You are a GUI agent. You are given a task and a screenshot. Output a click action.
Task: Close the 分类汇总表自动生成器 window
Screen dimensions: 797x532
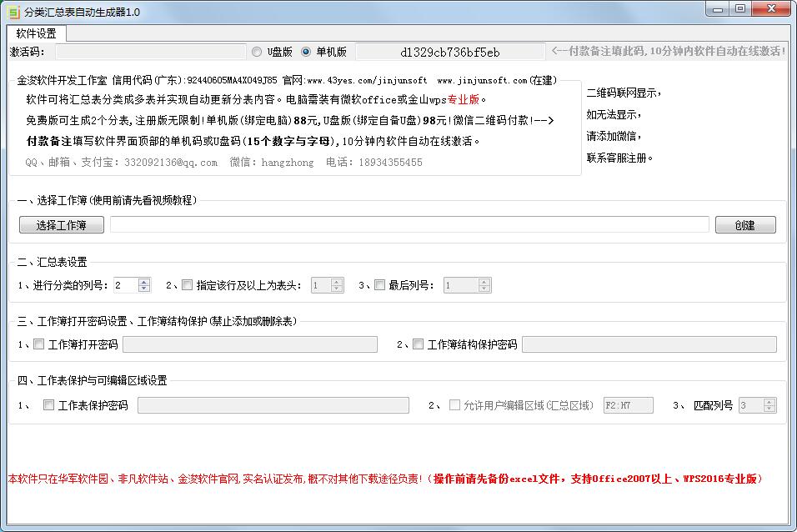point(771,9)
